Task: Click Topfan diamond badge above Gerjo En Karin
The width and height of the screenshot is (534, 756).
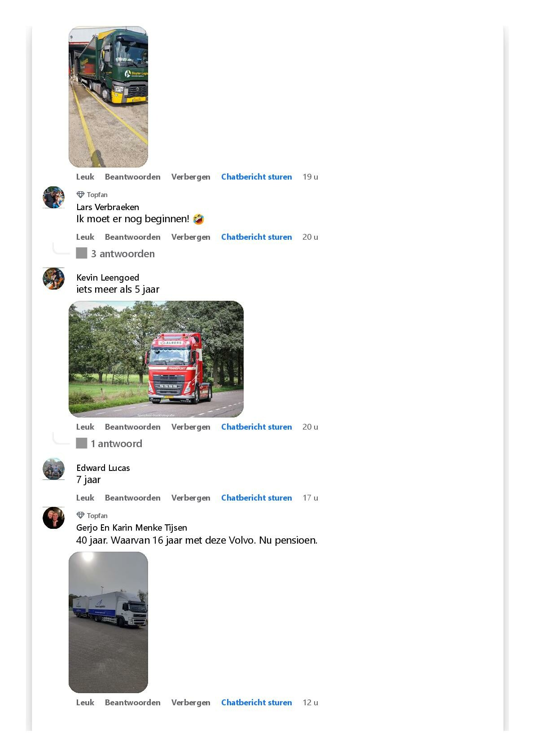Action: pos(81,515)
